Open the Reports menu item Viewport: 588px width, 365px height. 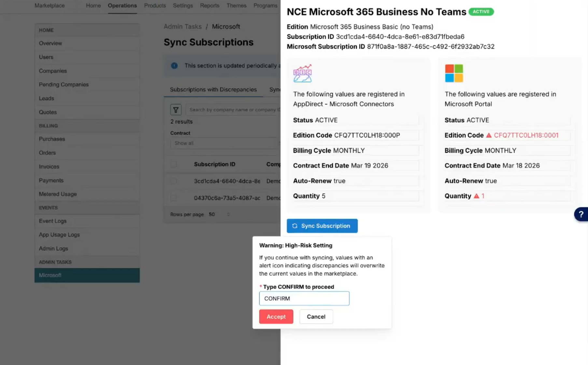click(209, 6)
